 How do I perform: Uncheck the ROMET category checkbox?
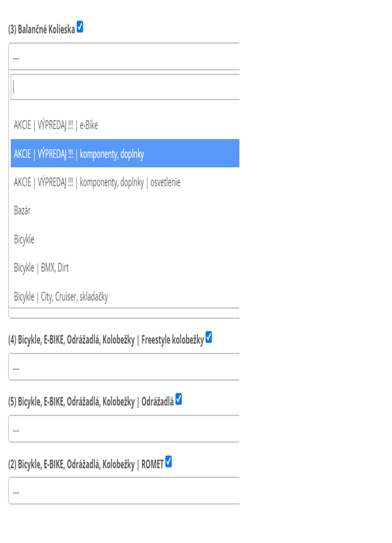pos(169,462)
